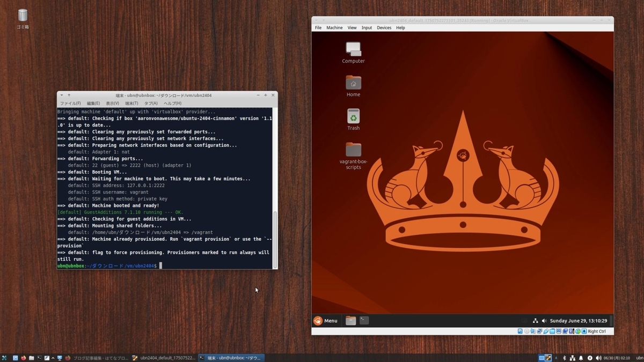Expand the host taskbar launcher up-arrow
This screenshot has width=644, height=362.
tap(53, 358)
